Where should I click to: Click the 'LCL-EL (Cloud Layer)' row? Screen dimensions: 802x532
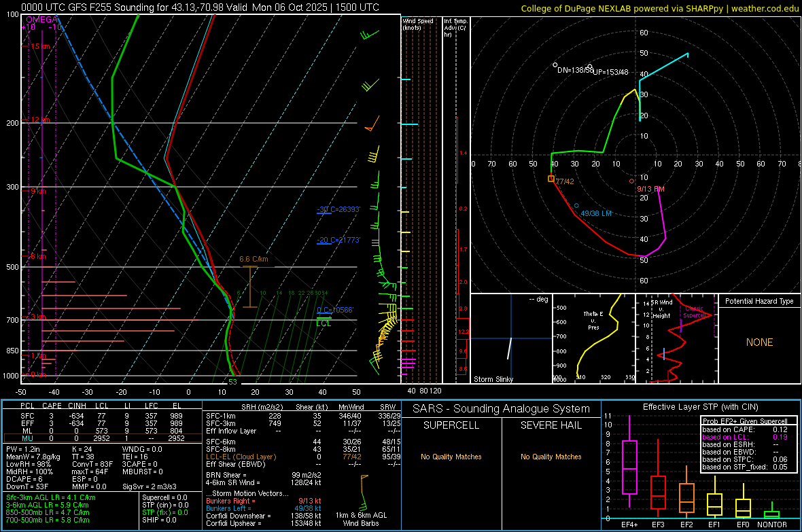(x=303, y=457)
